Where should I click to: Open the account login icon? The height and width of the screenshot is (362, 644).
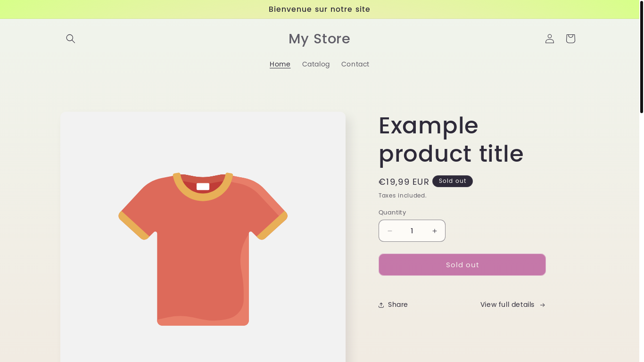click(x=550, y=39)
